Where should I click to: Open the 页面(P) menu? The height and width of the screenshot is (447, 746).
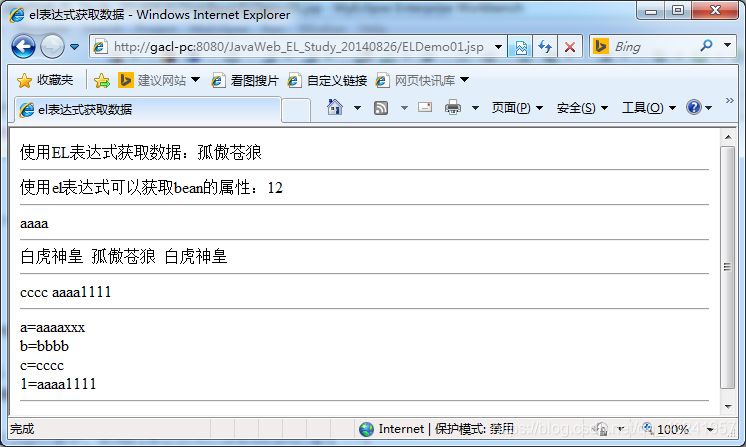click(x=517, y=108)
